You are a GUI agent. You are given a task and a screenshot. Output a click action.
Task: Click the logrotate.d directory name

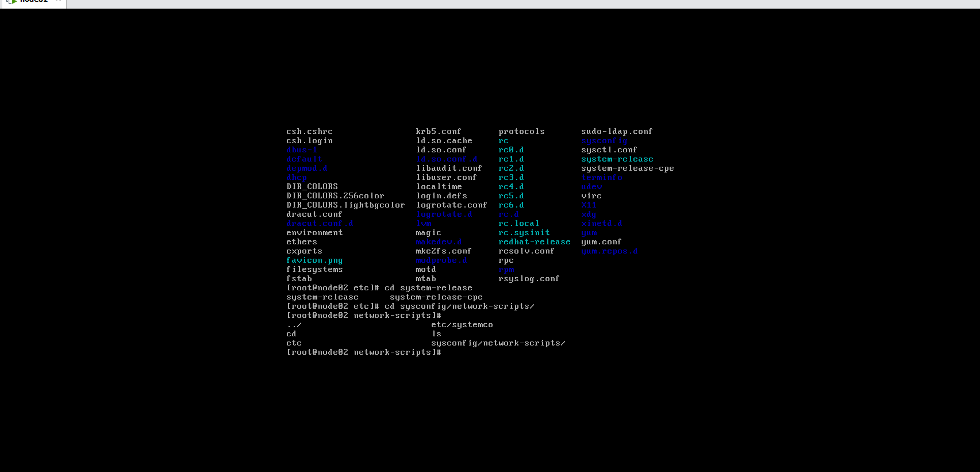point(444,214)
